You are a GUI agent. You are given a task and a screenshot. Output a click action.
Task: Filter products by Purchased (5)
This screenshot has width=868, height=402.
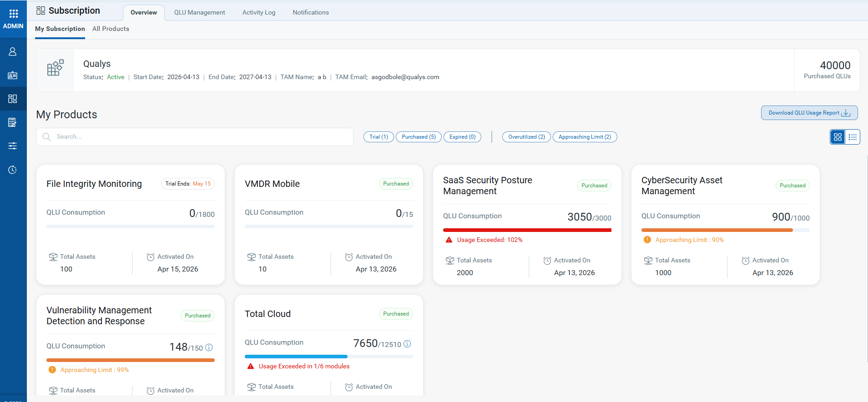(419, 137)
